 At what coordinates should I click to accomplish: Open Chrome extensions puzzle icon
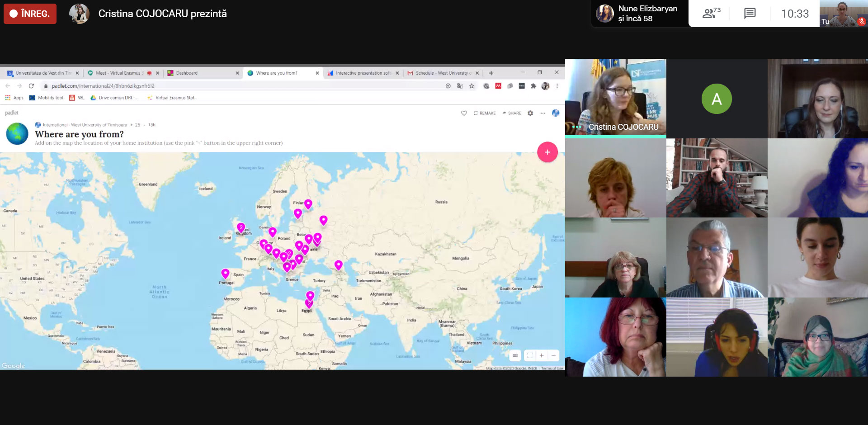click(533, 86)
